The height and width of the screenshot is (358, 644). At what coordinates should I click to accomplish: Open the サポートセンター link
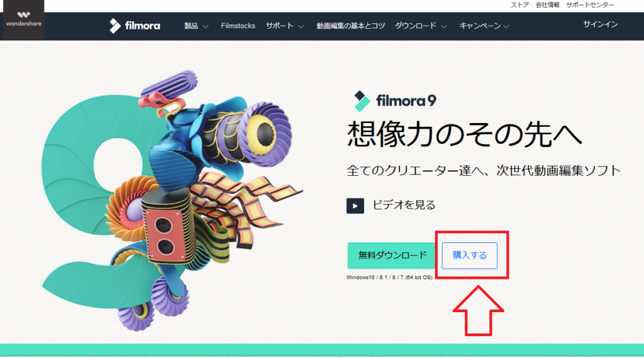pyautogui.click(x=590, y=5)
